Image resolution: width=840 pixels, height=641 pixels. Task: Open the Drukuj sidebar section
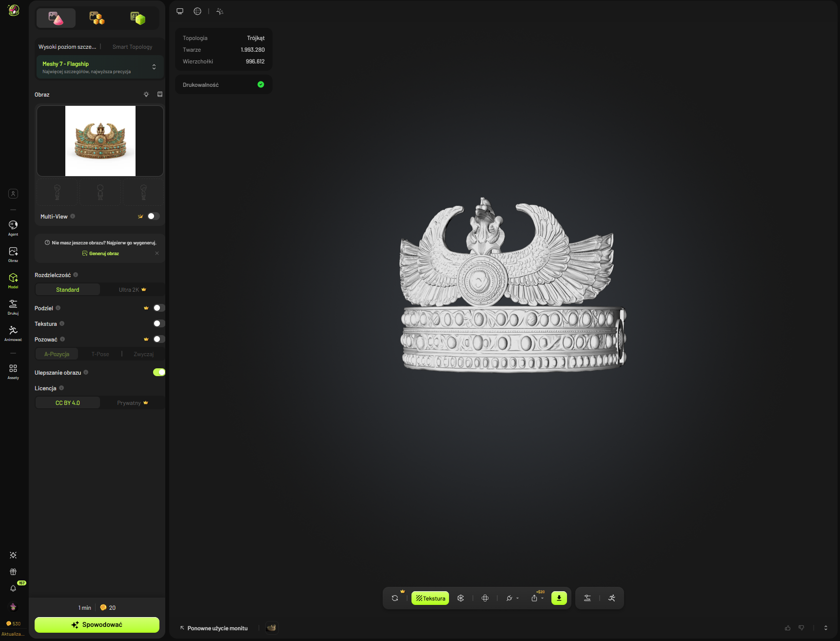[13, 306]
